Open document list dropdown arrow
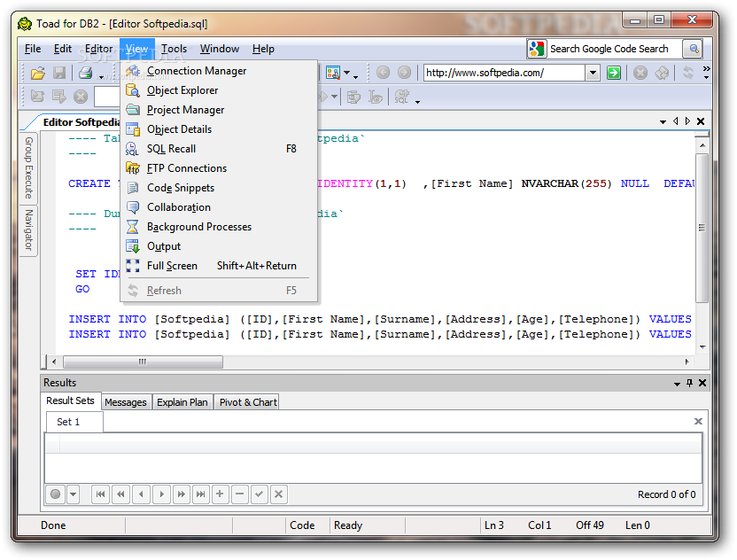The height and width of the screenshot is (560, 737). [663, 121]
